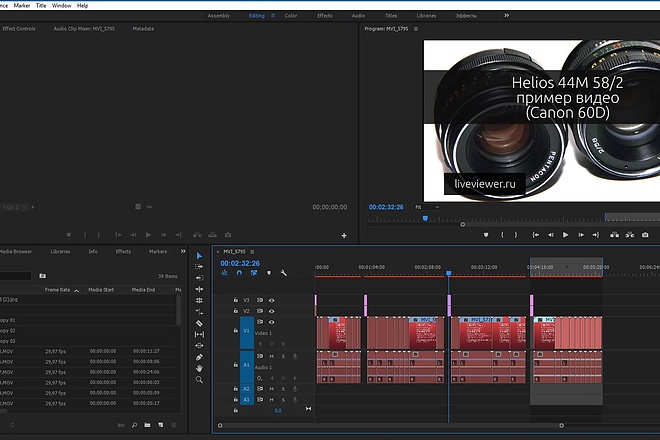660x440 pixels.
Task: Open the Help menu
Action: click(x=82, y=5)
